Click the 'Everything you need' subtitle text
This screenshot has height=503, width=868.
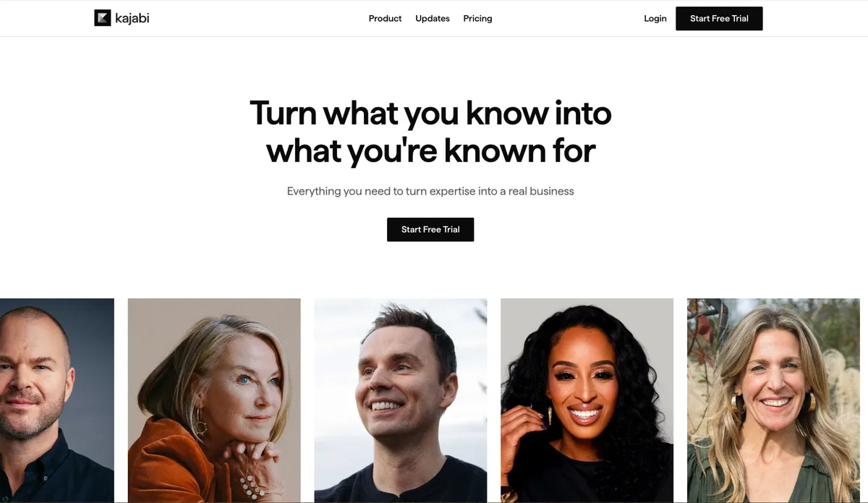[x=430, y=191]
